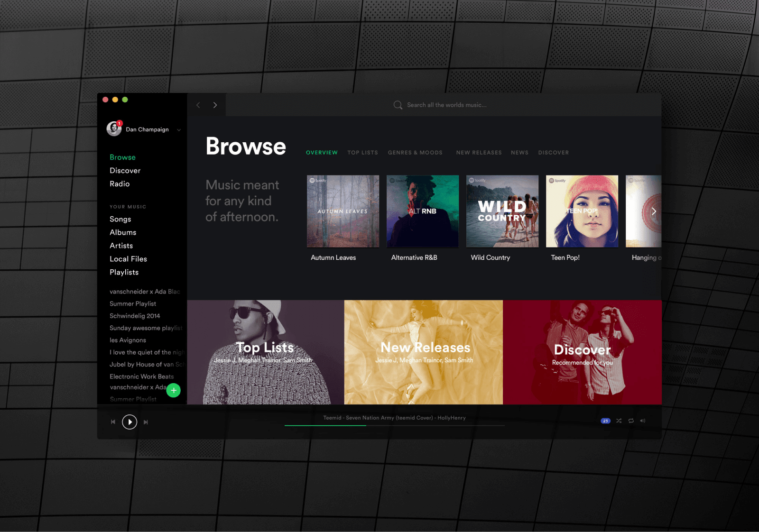Open the search magnifier icon
The height and width of the screenshot is (532, 759).
pyautogui.click(x=398, y=105)
